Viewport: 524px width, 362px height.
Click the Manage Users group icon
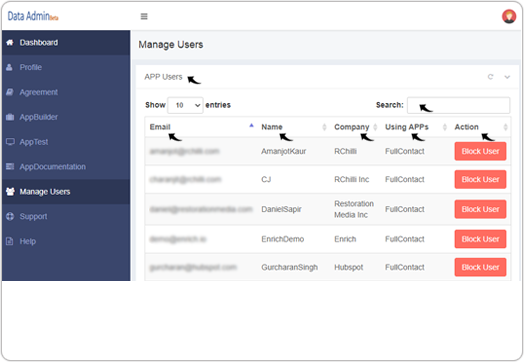(10, 192)
